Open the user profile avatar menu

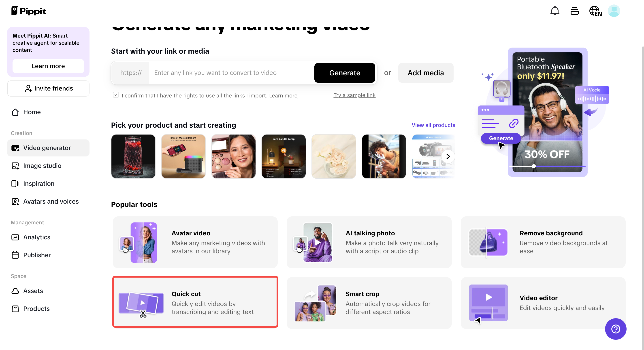(614, 11)
